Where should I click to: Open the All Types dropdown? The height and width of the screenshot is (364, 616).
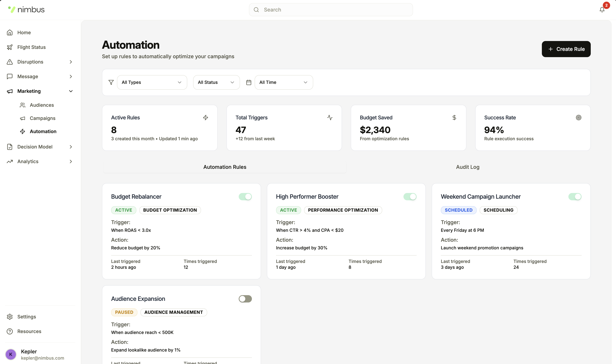coord(152,82)
